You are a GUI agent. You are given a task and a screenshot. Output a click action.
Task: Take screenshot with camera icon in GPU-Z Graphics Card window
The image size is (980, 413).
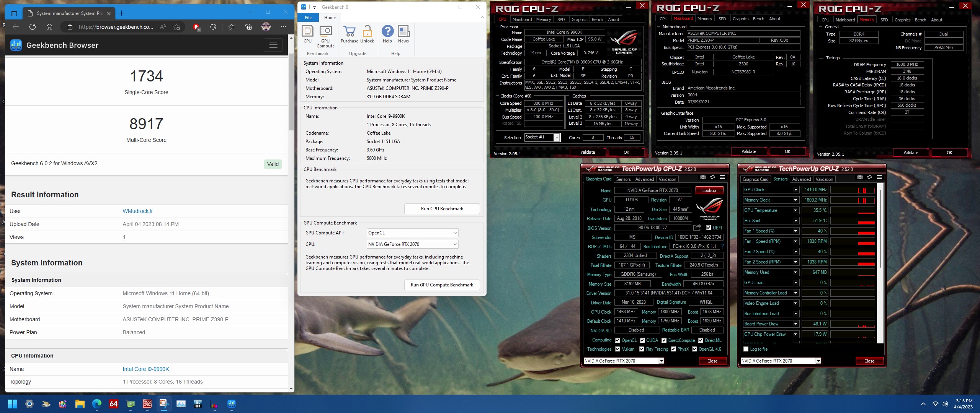[702, 177]
